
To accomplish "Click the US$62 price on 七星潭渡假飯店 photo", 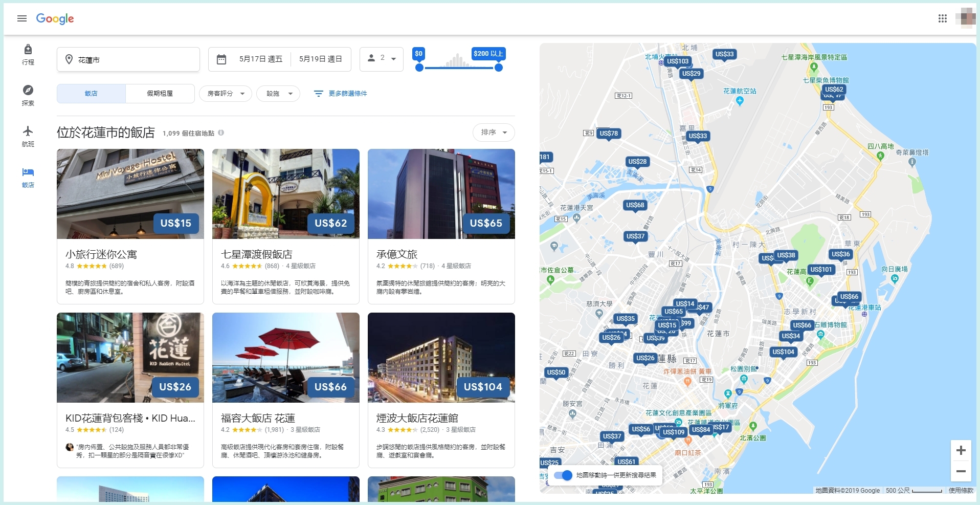I will point(331,223).
